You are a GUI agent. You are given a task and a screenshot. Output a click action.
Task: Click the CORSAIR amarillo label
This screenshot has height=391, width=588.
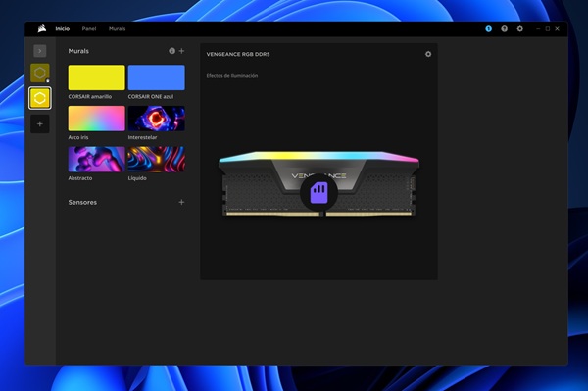click(89, 97)
